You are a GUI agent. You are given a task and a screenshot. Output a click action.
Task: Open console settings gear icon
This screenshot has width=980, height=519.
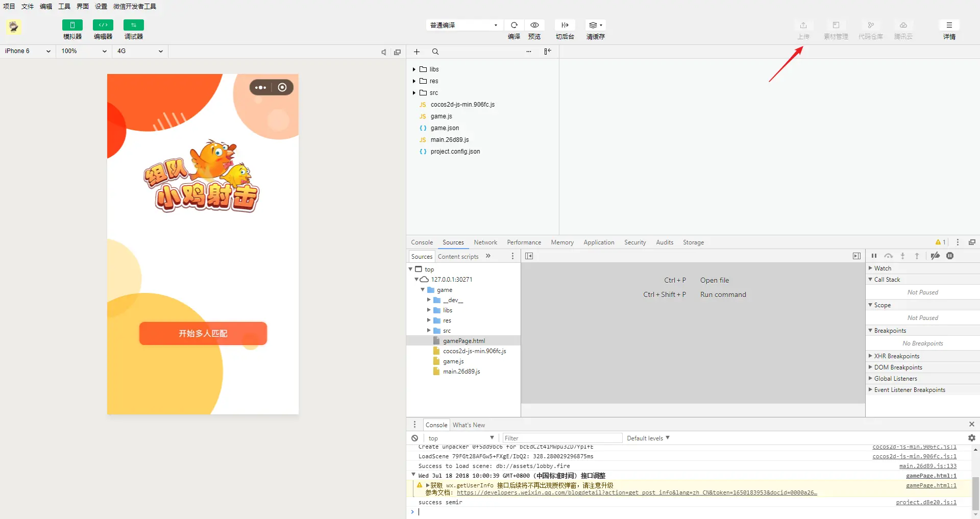(x=972, y=438)
